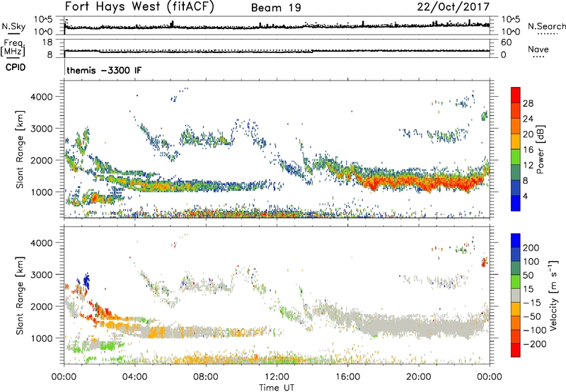Image resolution: width=566 pixels, height=392 pixels.
Task: Click the 'Nave' legend label
Action: (538, 49)
